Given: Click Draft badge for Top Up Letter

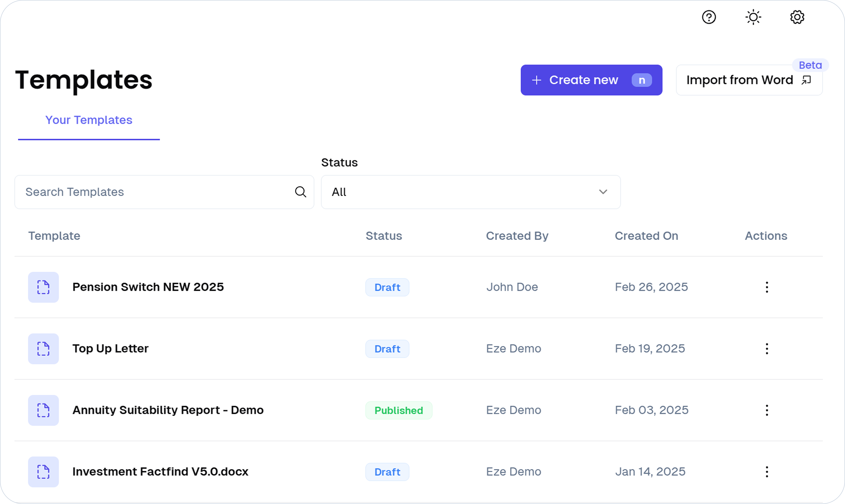Looking at the screenshot, I should [387, 349].
